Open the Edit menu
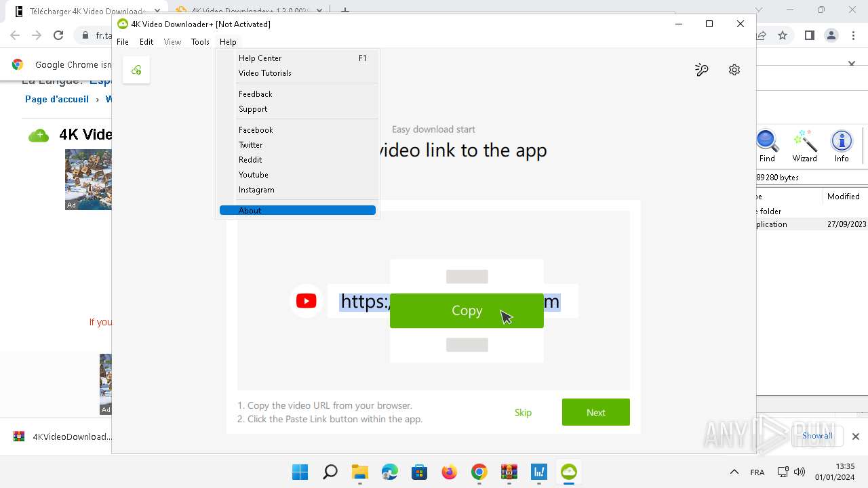Screen dimensions: 868x488 146,42
